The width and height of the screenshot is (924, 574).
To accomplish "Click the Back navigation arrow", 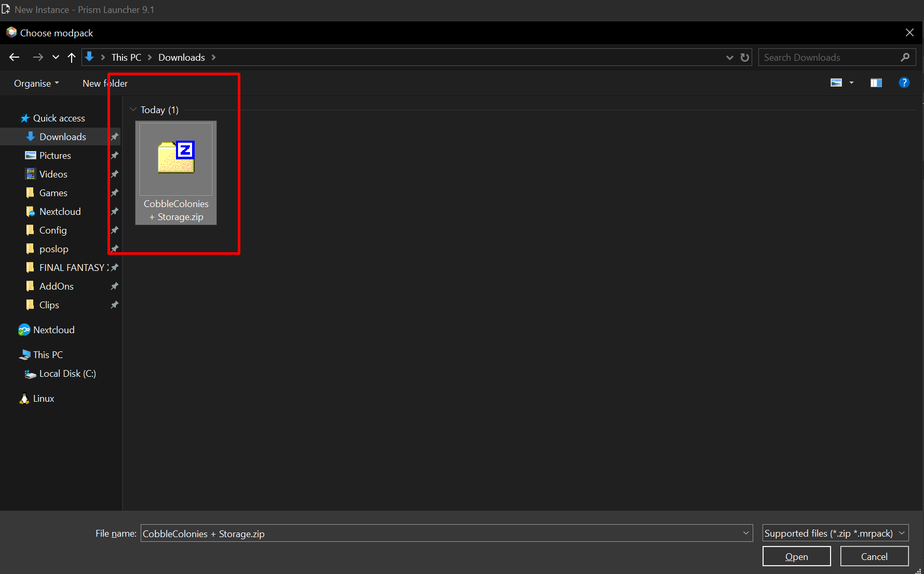I will pyautogui.click(x=15, y=57).
